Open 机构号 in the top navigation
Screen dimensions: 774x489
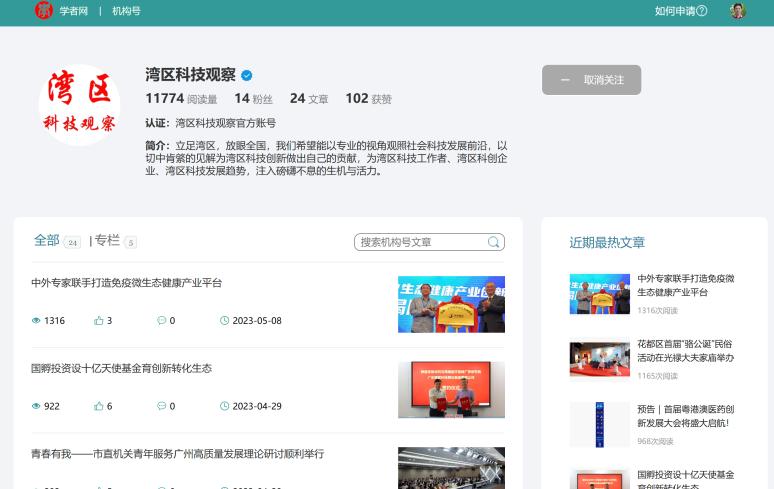pos(126,11)
